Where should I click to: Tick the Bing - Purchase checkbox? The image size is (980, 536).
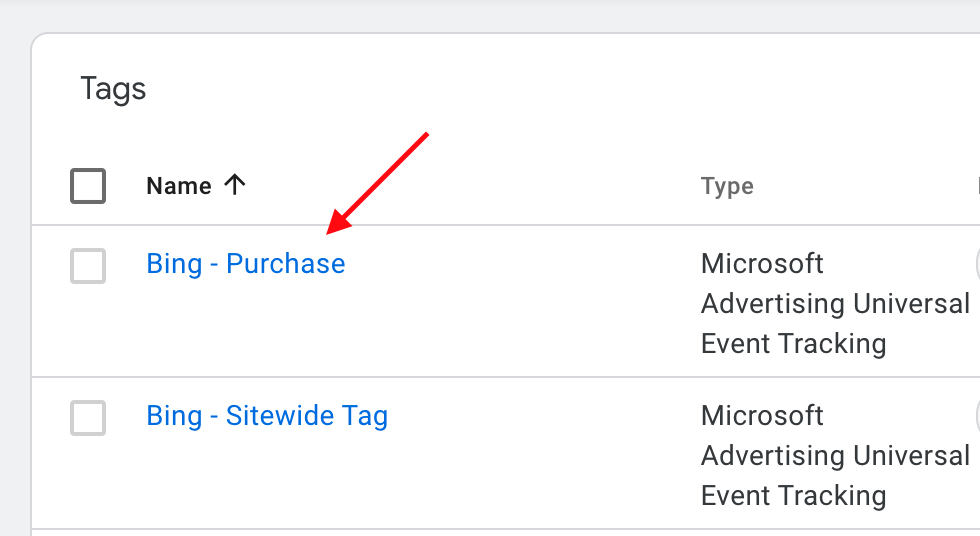[88, 266]
